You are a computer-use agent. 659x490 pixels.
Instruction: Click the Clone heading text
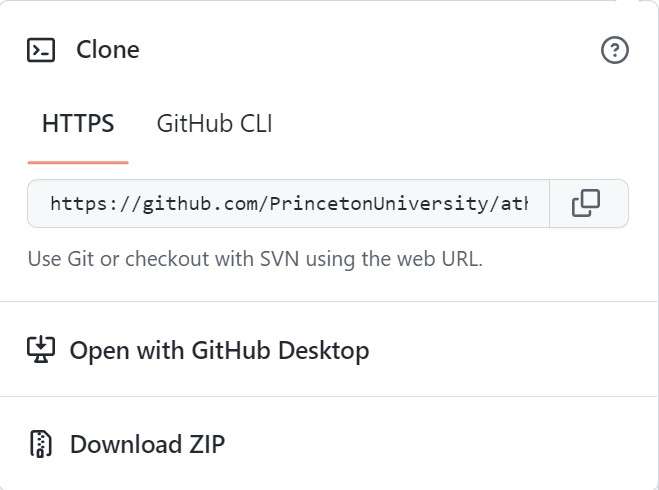click(108, 50)
